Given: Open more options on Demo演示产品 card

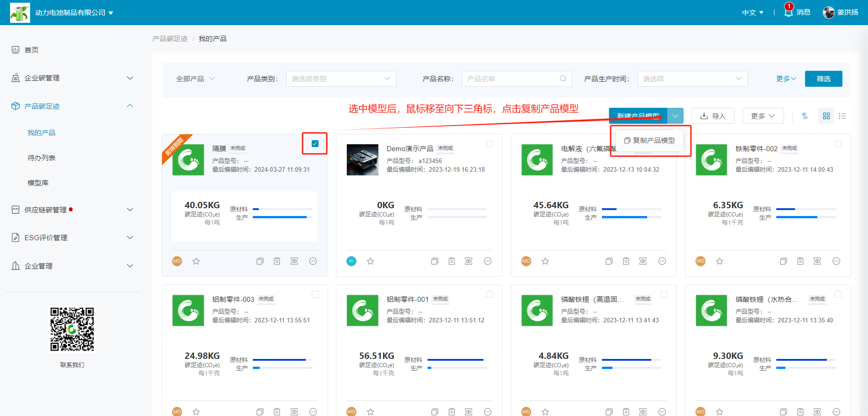Looking at the screenshot, I should [487, 261].
